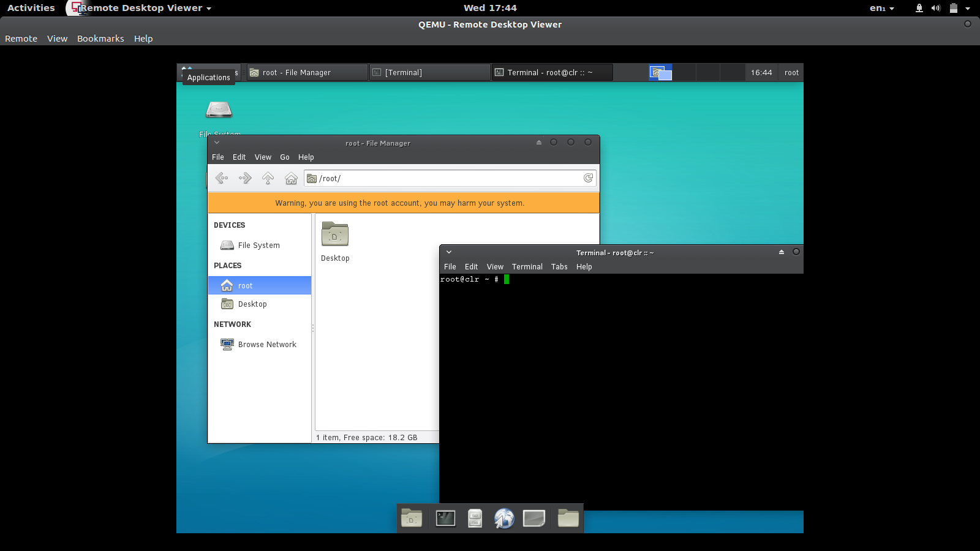Open Edit menu in File Manager

pyautogui.click(x=239, y=157)
